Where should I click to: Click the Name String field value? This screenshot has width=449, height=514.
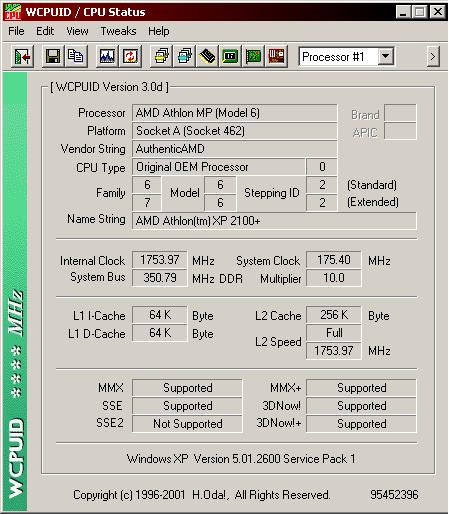tap(274, 221)
